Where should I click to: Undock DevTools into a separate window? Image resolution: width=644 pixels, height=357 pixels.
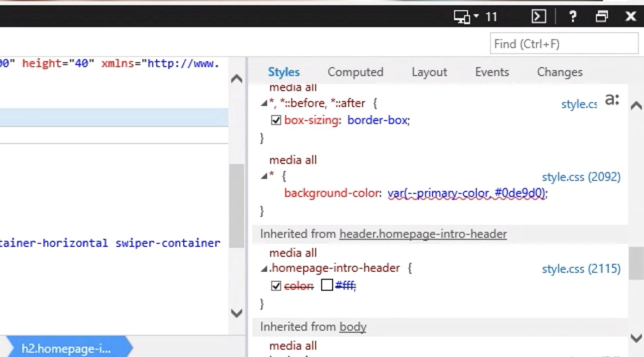602,16
